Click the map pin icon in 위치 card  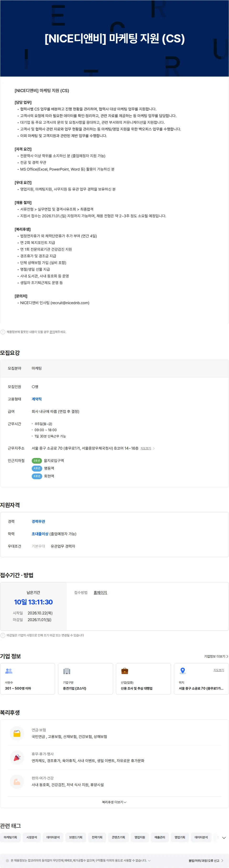tap(182, 670)
